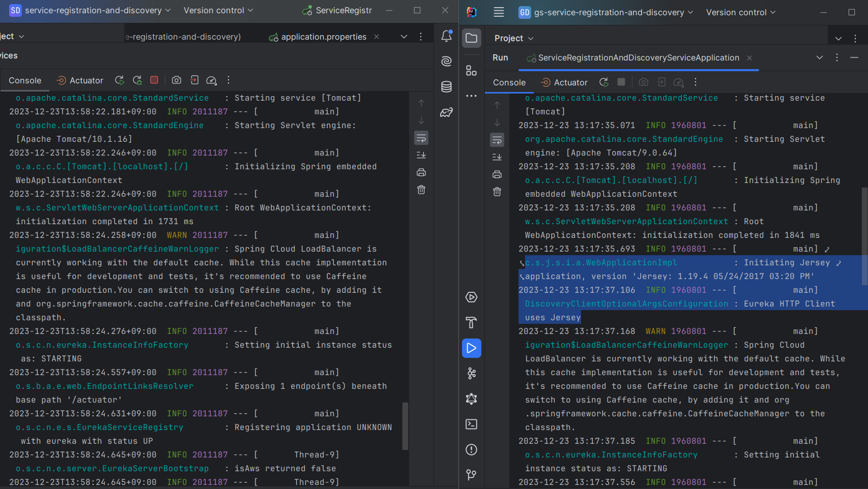Open AI Assistant spiral icon in left window
The height and width of the screenshot is (489, 868).
[x=447, y=61]
